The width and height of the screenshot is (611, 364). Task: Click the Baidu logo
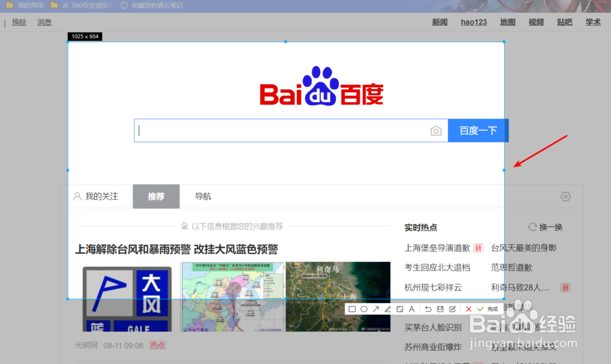click(x=321, y=86)
